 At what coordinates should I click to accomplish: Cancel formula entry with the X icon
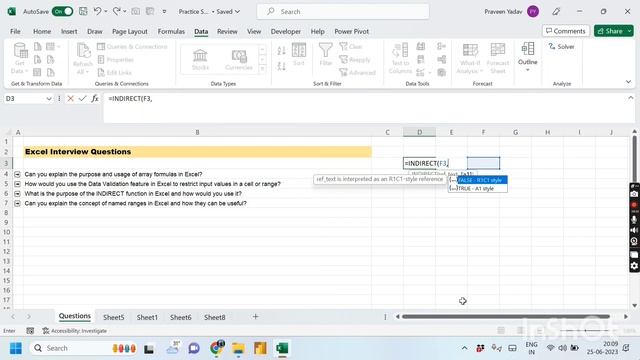click(70, 98)
